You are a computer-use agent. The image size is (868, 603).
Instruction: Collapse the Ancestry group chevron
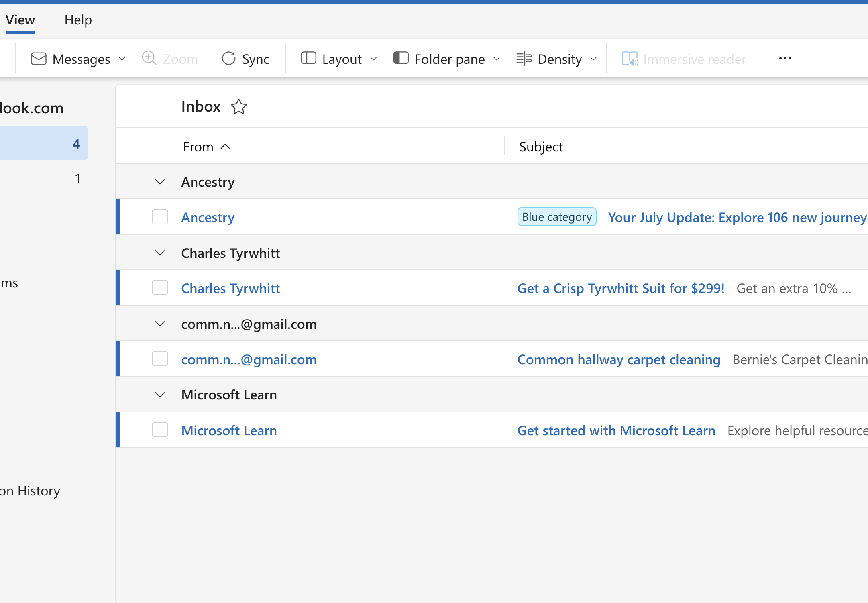point(160,182)
